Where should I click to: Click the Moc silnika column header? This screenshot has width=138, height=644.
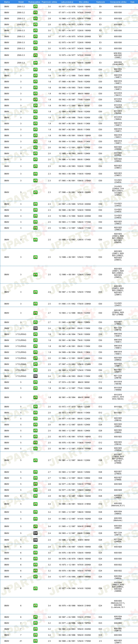[x=84, y=2]
